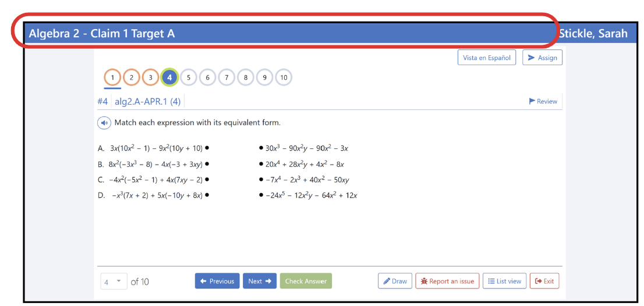Click the Previous button
This screenshot has height=306, width=644.
click(217, 281)
